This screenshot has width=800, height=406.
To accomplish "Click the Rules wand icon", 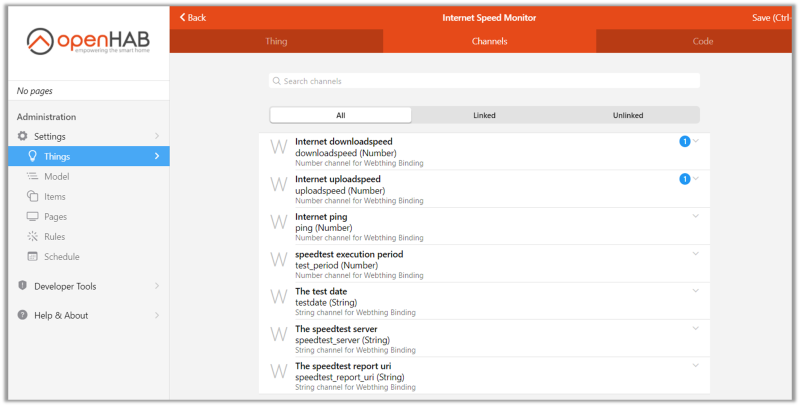I will coord(33,236).
